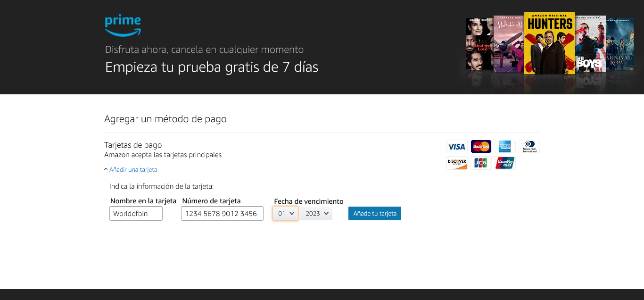This screenshot has width=644, height=300.
Task: Click the American Express card icon
Action: click(505, 147)
